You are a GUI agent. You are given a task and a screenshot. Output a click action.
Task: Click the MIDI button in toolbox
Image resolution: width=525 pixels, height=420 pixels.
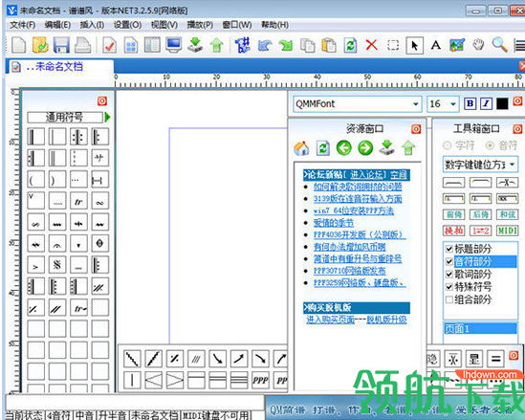507,231
